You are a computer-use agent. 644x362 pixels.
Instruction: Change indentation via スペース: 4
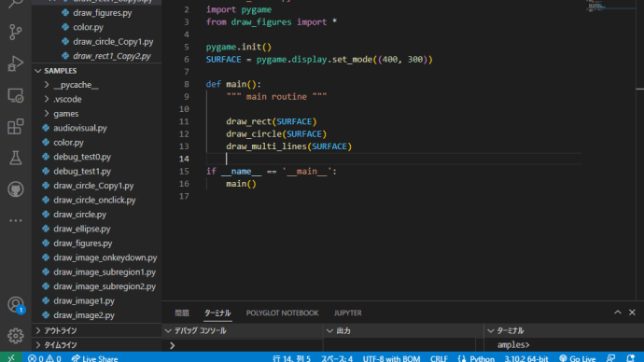(x=337, y=358)
